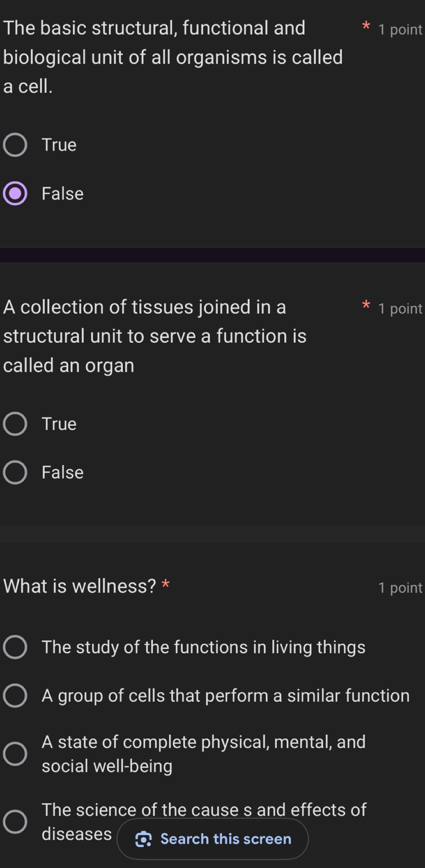Click the 'social well-being' answer text line
The width and height of the screenshot is (425, 868).
click(107, 766)
